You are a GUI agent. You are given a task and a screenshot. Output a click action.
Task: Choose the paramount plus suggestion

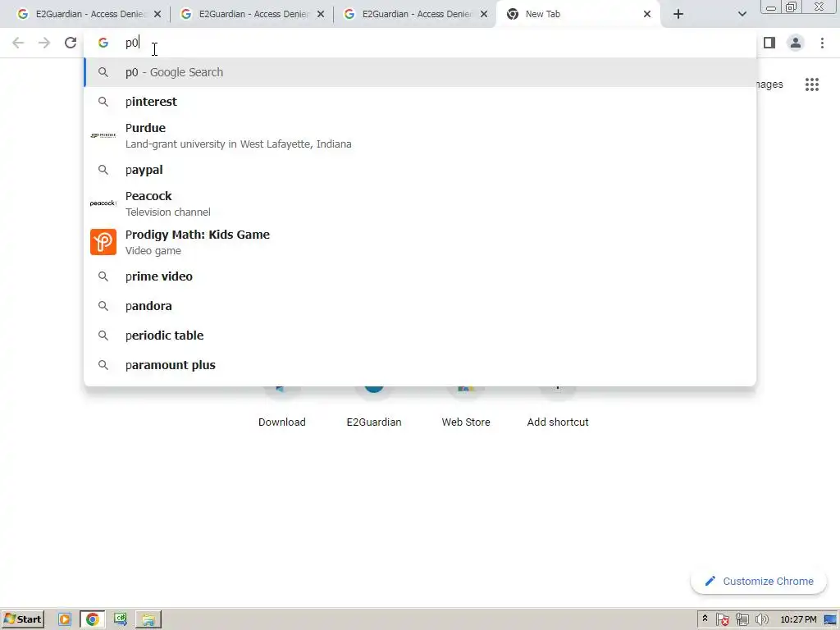point(420,365)
